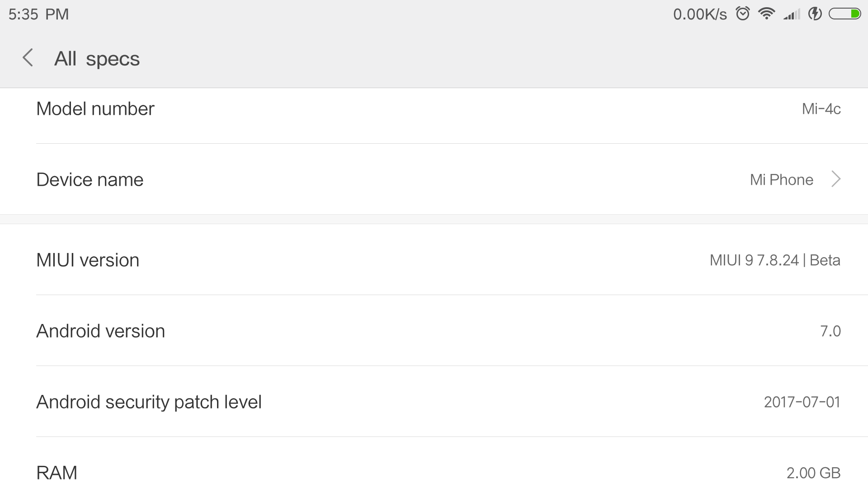Click the 2017-07-01 patch date value
868x488 pixels.
[802, 402]
